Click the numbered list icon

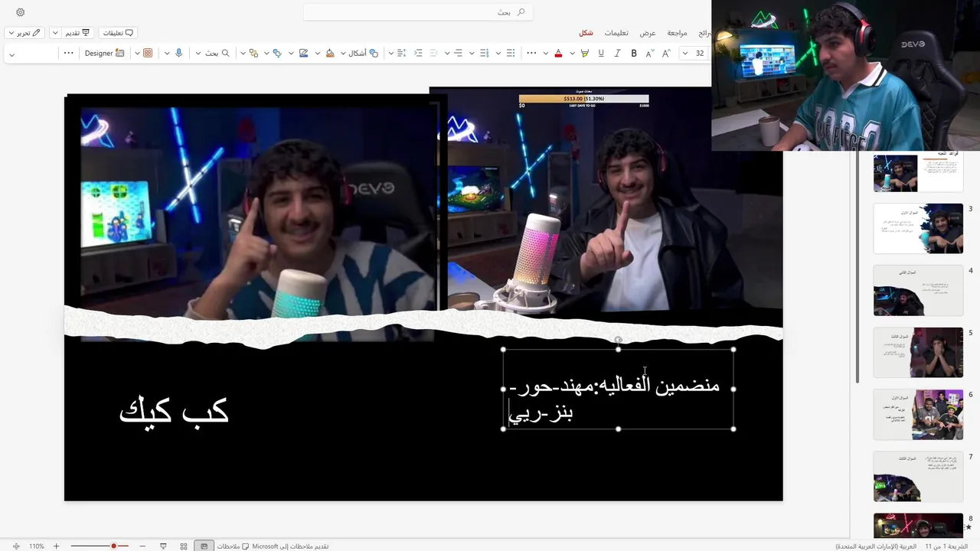(485, 54)
